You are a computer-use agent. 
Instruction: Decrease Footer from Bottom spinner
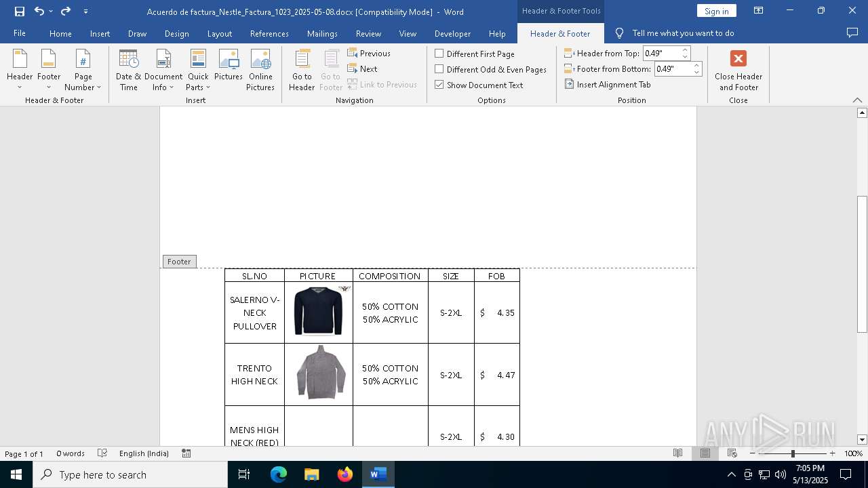point(696,72)
